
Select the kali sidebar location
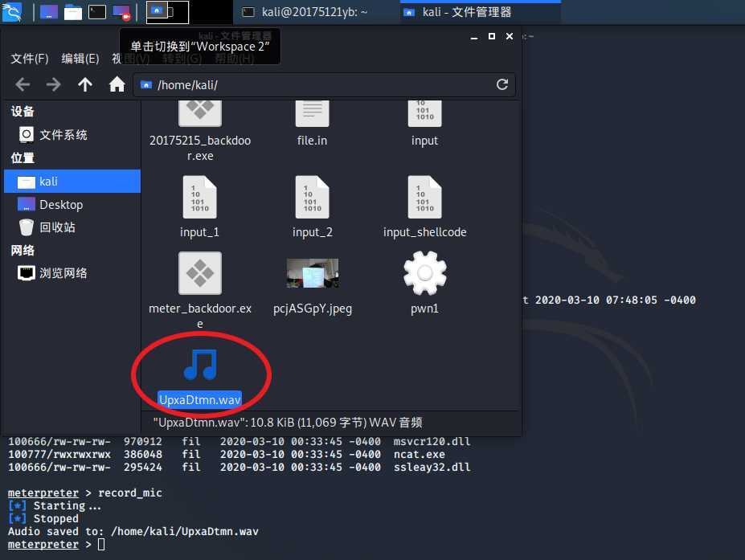coord(72,182)
